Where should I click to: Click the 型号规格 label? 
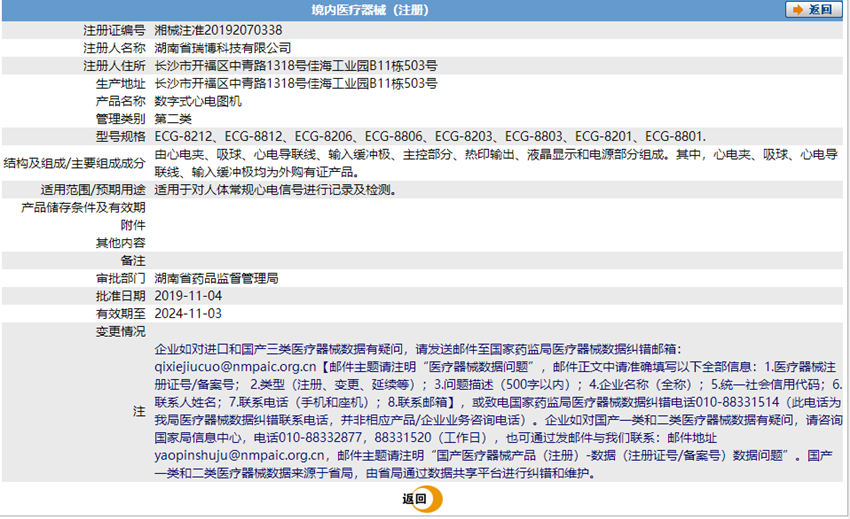(x=120, y=137)
